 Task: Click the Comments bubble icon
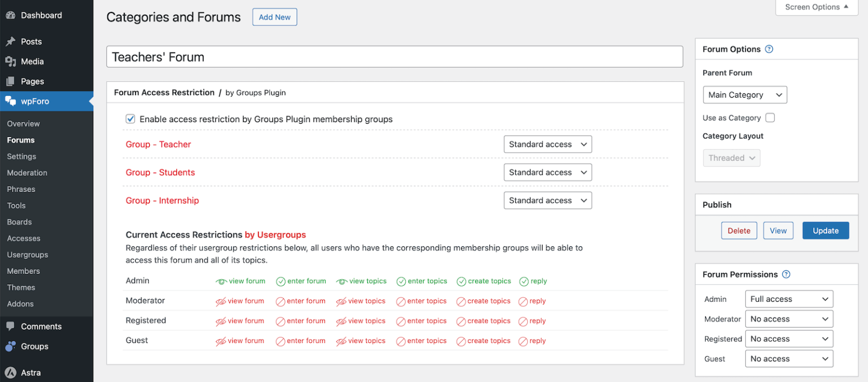(11, 326)
